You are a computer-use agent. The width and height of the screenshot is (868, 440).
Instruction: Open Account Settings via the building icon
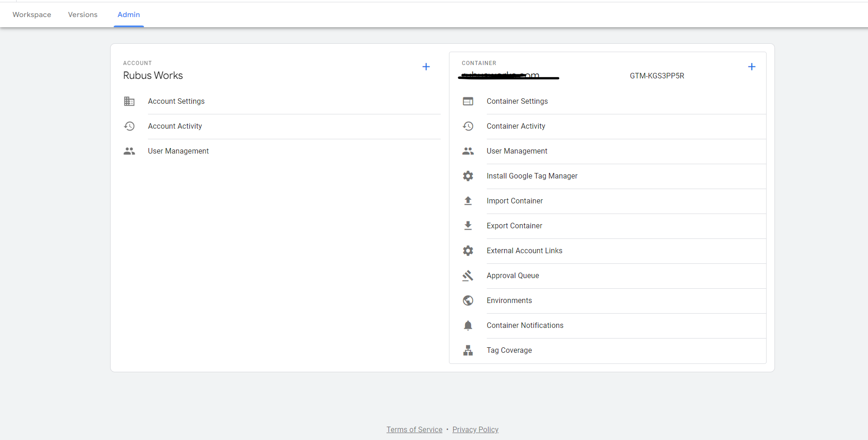[x=130, y=101]
